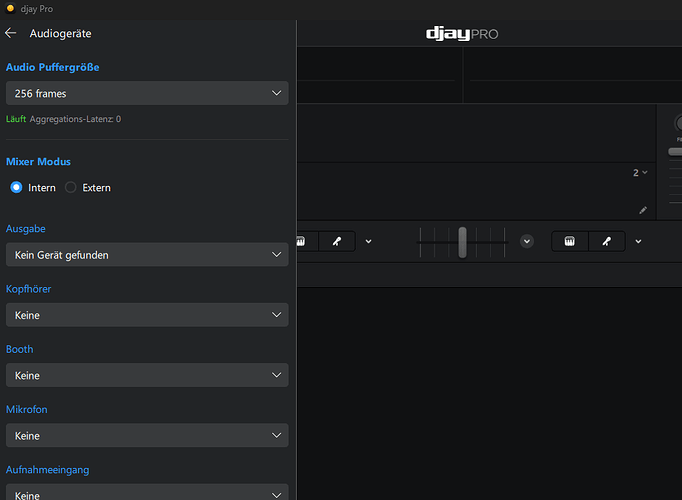Click the right deck sampler pad icon
This screenshot has height=500, width=682.
pos(570,241)
